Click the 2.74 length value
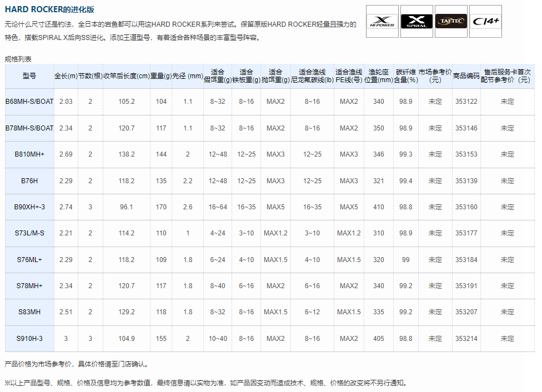This screenshot has width=542, height=392. [66, 207]
